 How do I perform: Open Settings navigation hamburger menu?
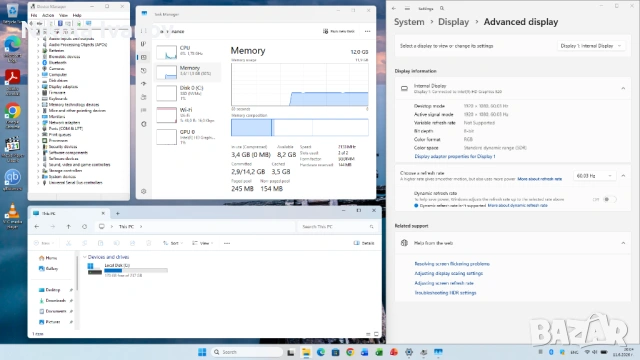(407, 8)
